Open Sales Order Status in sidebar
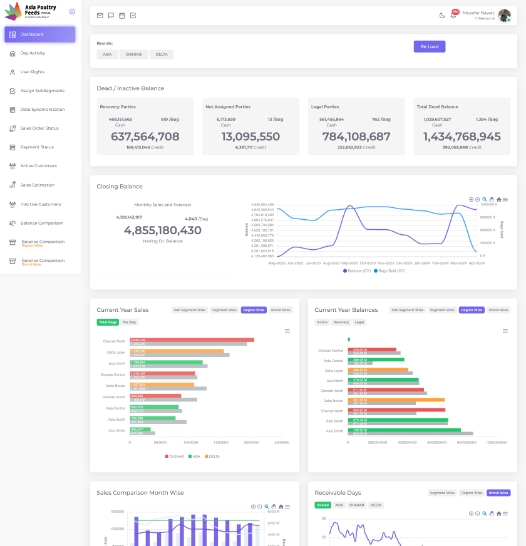The height and width of the screenshot is (546, 526). point(39,128)
